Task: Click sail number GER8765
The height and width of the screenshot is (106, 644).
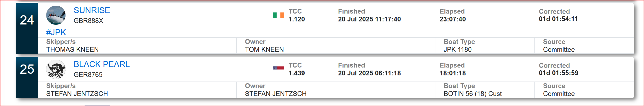Action: click(88, 75)
